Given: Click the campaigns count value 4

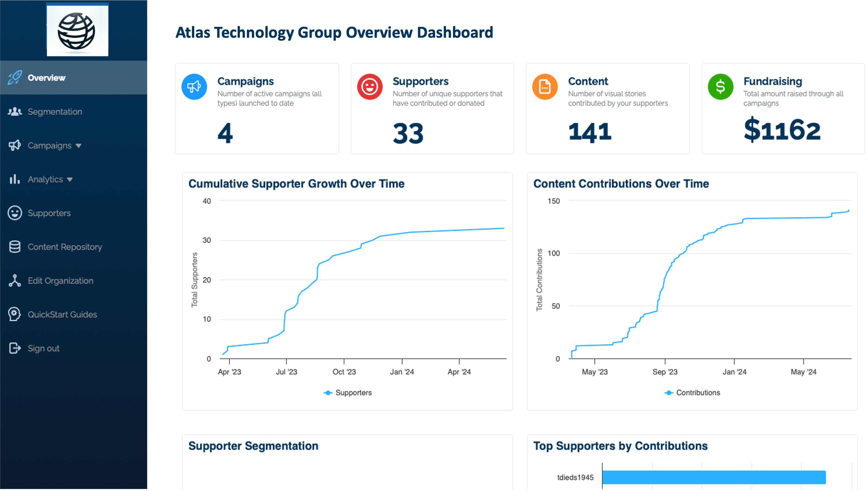Looking at the screenshot, I should coord(225,133).
